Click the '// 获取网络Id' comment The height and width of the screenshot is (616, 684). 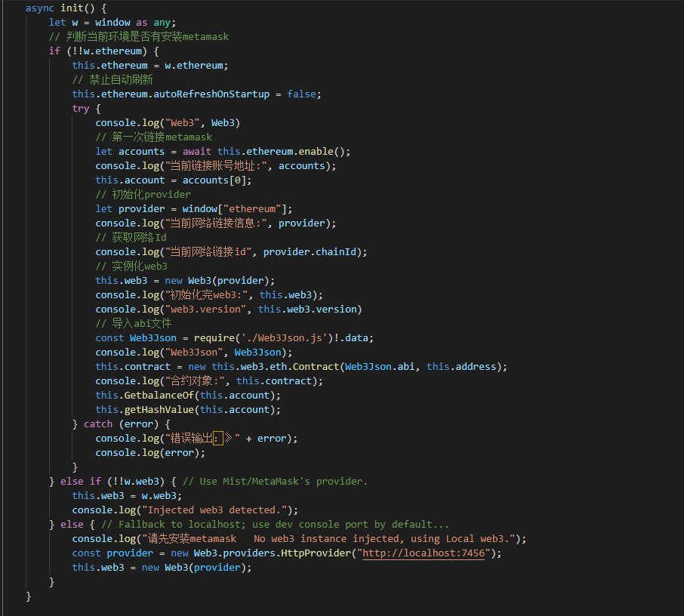tap(131, 238)
